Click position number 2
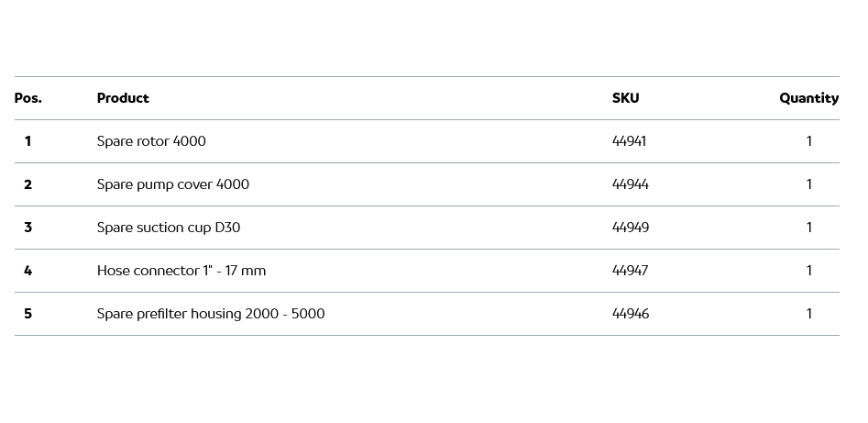This screenshot has width=868, height=423. 28,184
